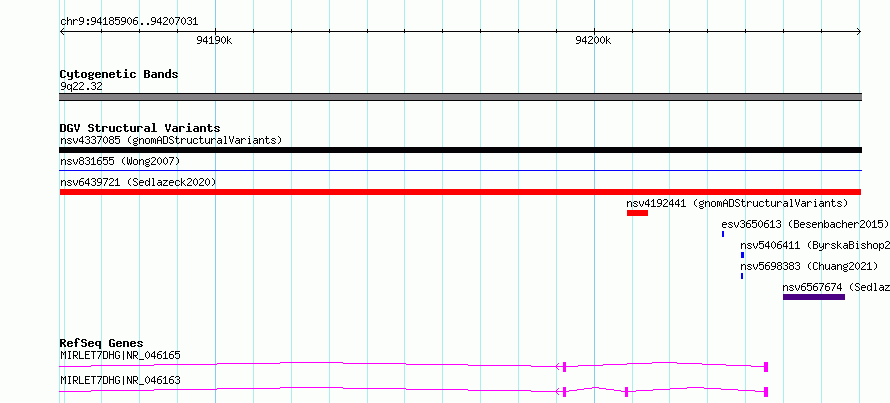Click the RefSeq Genes track heading
890x403 pixels.
(x=102, y=343)
